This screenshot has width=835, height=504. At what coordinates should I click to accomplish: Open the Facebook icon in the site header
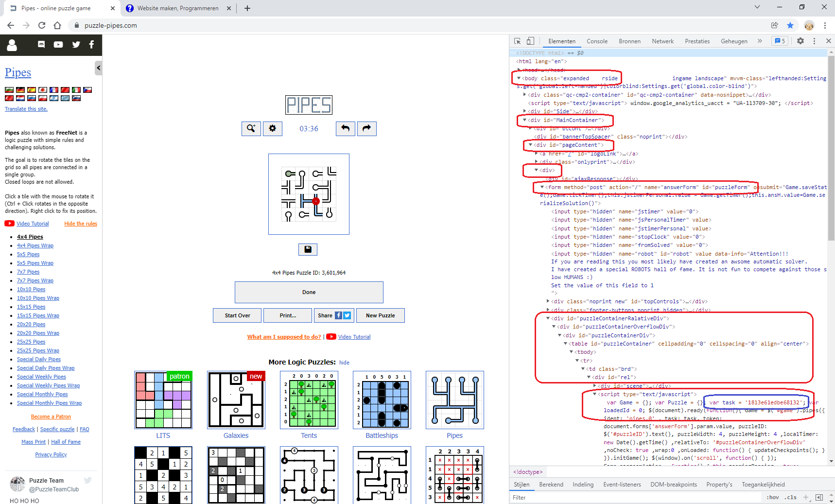coord(91,44)
